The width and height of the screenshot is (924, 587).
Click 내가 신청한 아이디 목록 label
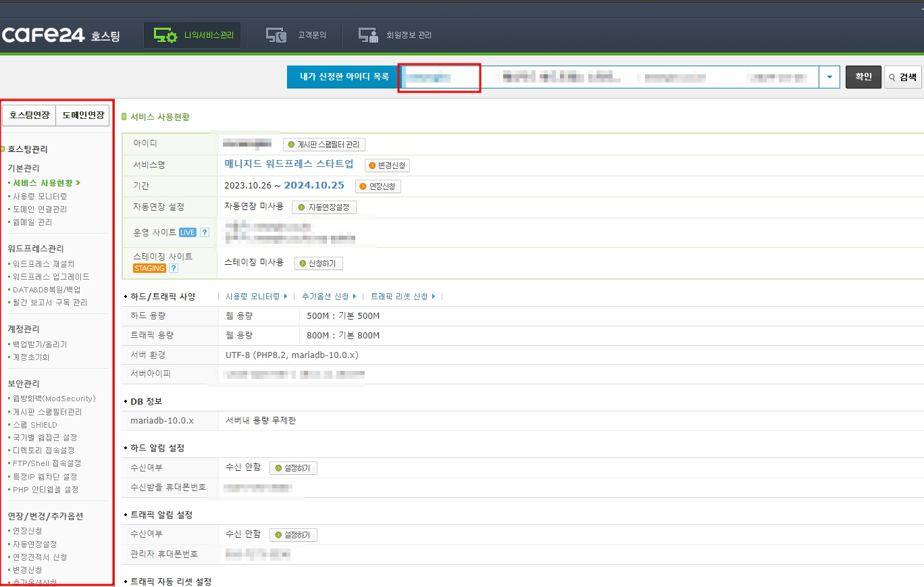coord(342,77)
